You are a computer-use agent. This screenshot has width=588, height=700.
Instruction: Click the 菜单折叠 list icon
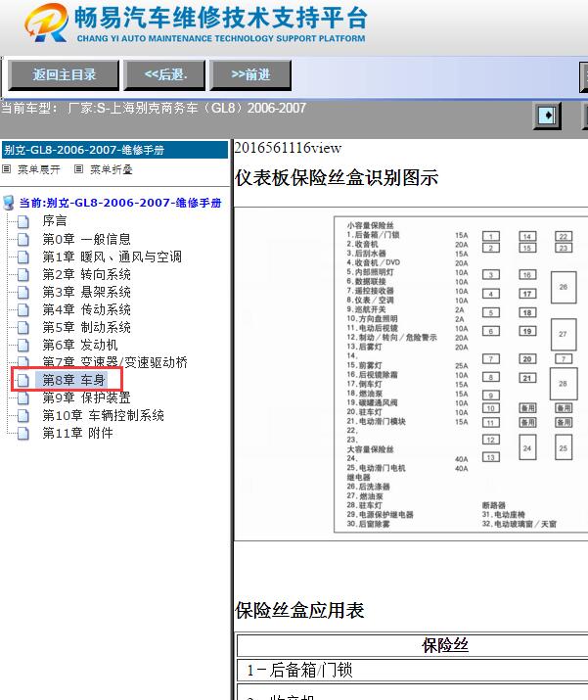point(78,169)
